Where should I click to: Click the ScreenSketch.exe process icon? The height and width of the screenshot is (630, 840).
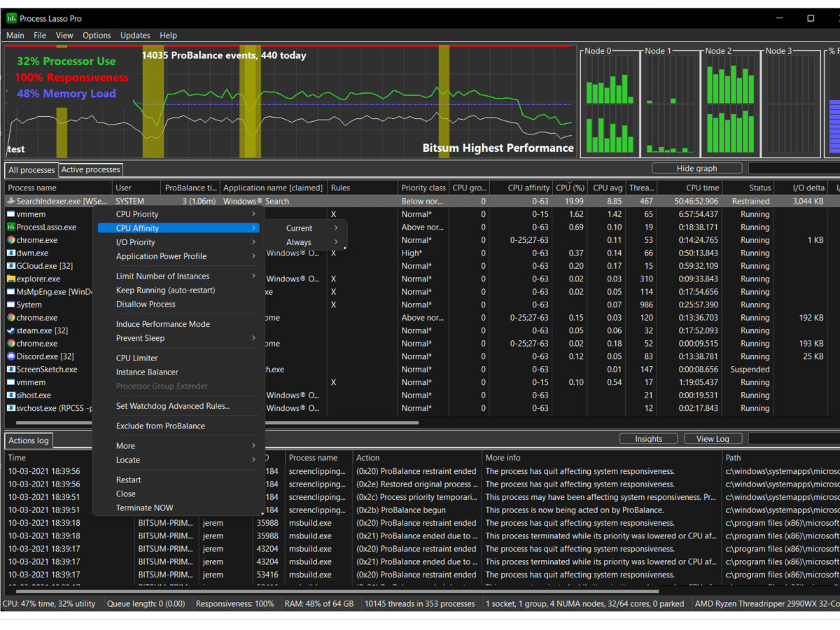coord(10,370)
